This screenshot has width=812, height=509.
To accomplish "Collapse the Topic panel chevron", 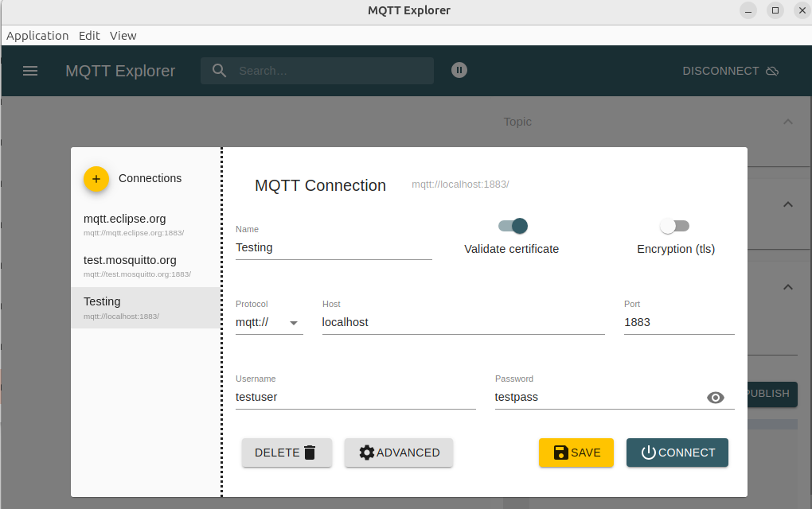I will 787,122.
